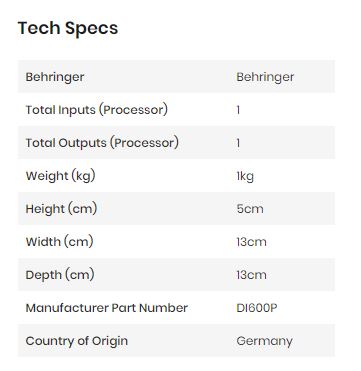Click the Height (cm) table row
Viewport: 361px width, 371px height.
pyautogui.click(x=176, y=209)
